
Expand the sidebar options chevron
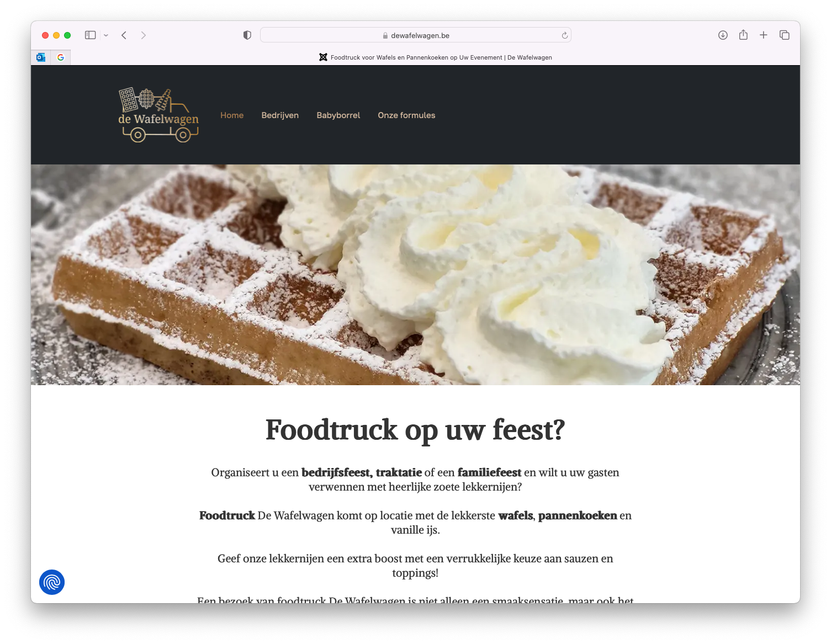[106, 35]
